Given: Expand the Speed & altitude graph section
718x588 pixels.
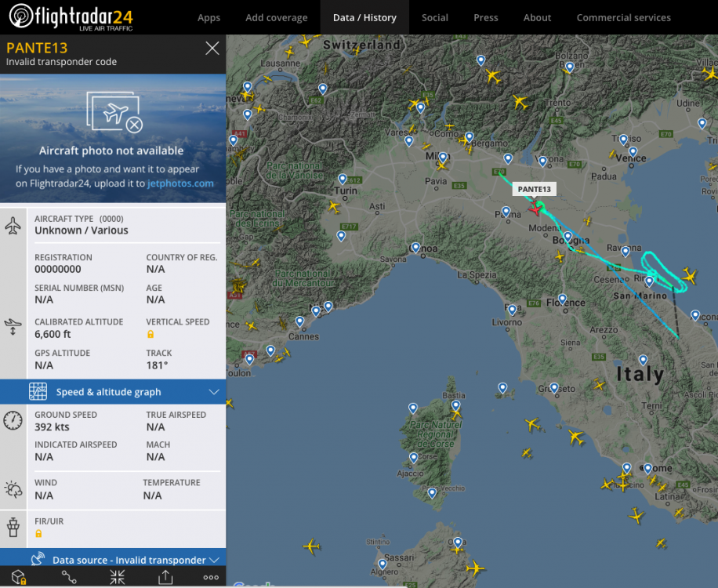Looking at the screenshot, I should pyautogui.click(x=214, y=392).
